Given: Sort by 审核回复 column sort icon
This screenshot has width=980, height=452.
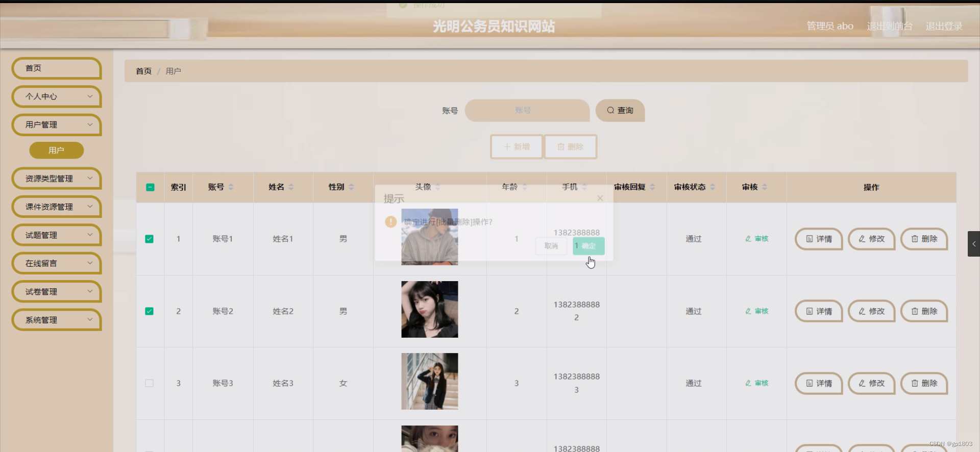Looking at the screenshot, I should 652,187.
